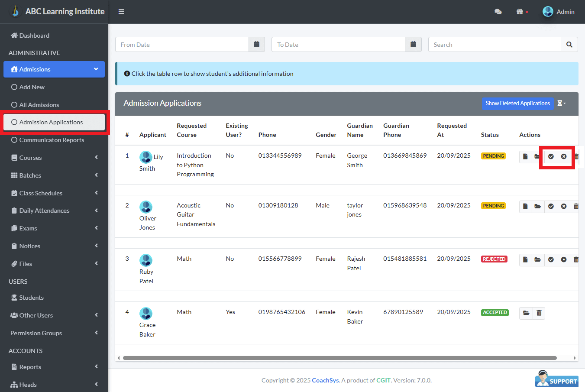Click the Show Deleted Applications button
This screenshot has width=585, height=392.
517,103
